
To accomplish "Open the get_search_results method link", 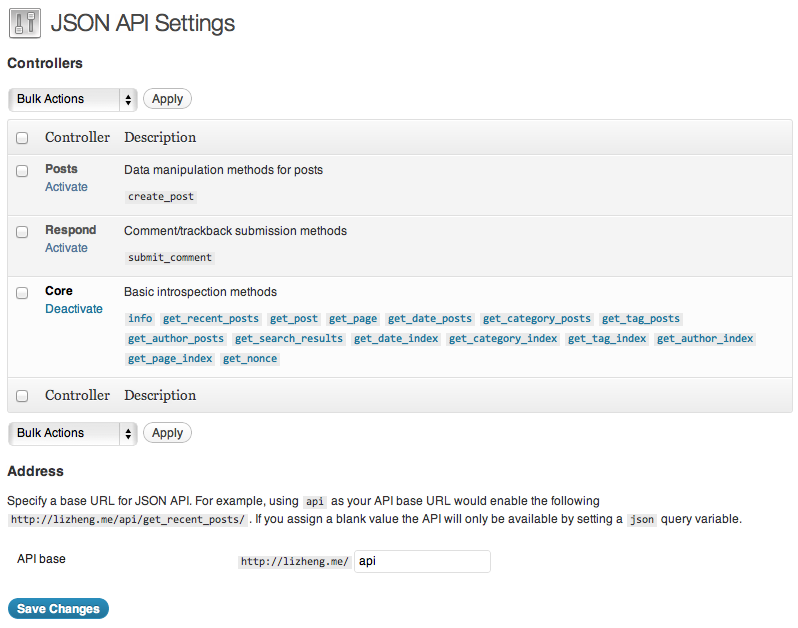I will pyautogui.click(x=289, y=339).
